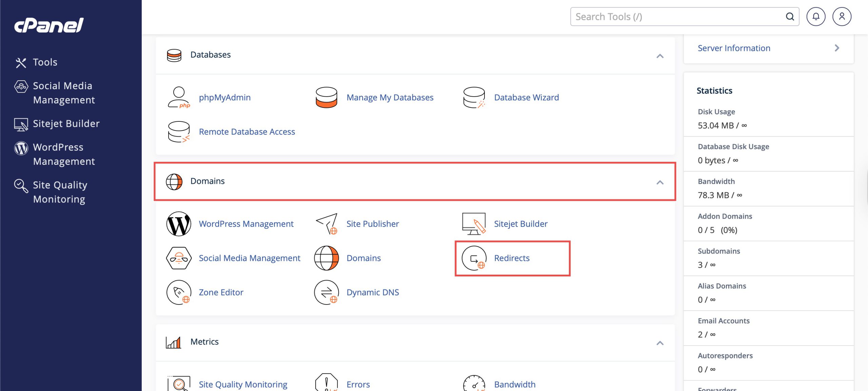Click the Domains section globe icon
Image resolution: width=868 pixels, height=391 pixels.
(174, 182)
